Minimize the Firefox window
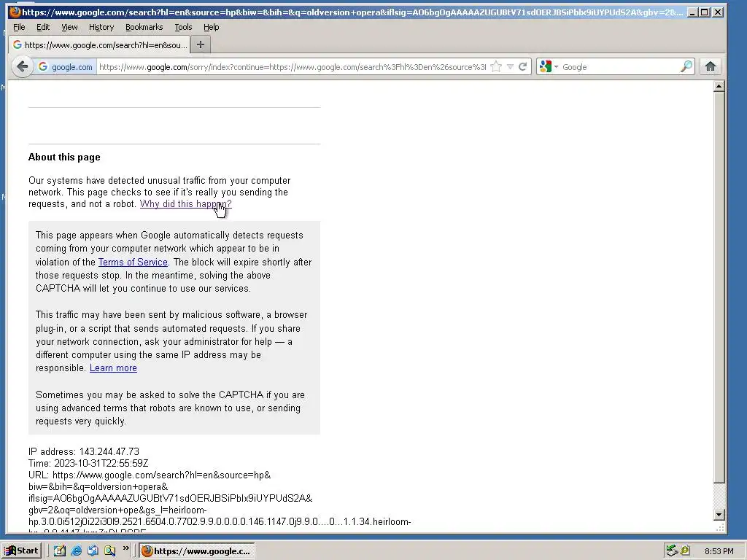 (x=693, y=12)
